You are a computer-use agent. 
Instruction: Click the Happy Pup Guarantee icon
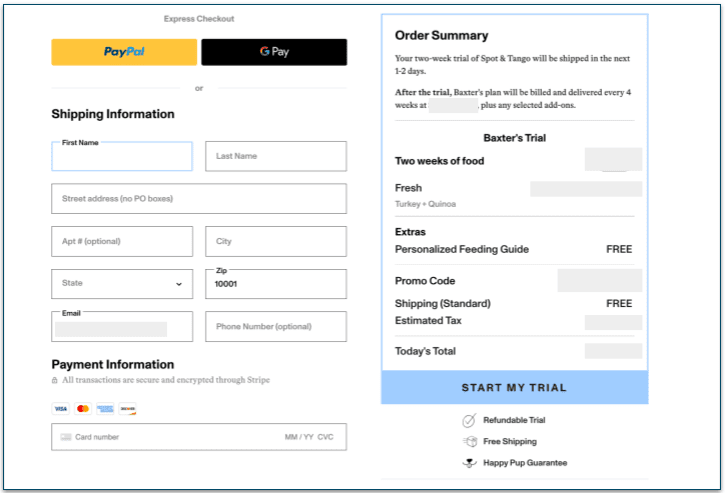pyautogui.click(x=468, y=463)
